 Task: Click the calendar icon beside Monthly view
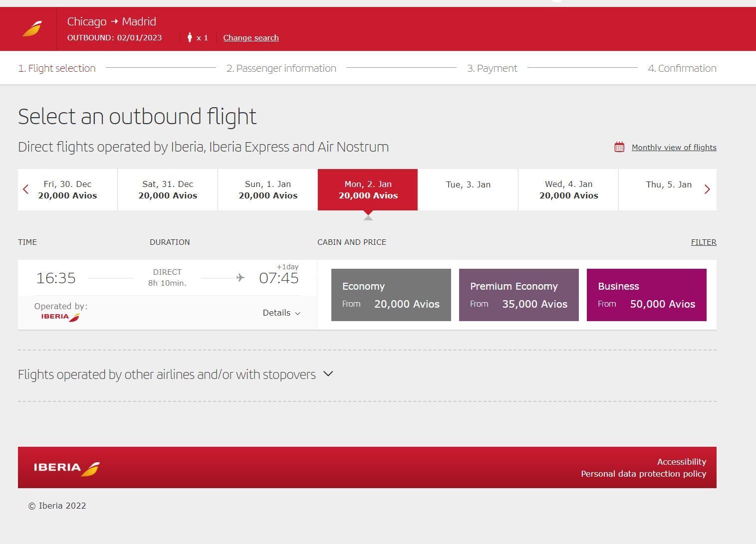pyautogui.click(x=619, y=147)
